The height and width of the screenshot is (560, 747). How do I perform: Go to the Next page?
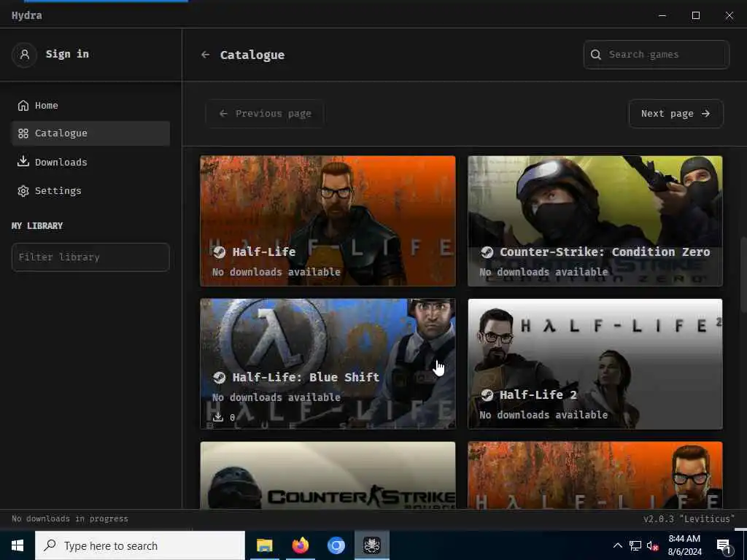click(x=676, y=113)
